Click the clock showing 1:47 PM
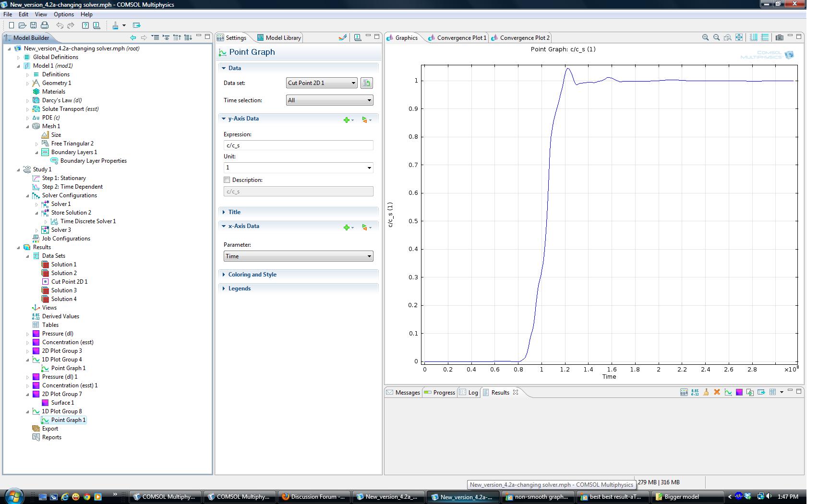The image size is (818, 504). pyautogui.click(x=788, y=497)
